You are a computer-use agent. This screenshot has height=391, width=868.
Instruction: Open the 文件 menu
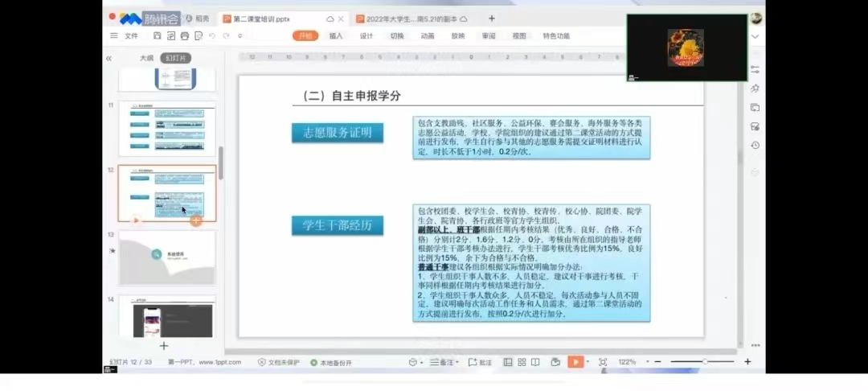pos(131,35)
